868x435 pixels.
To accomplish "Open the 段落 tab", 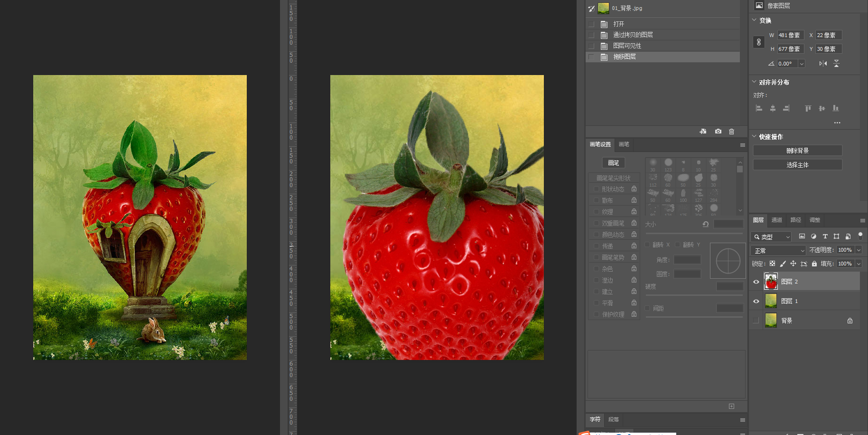I will pos(614,419).
